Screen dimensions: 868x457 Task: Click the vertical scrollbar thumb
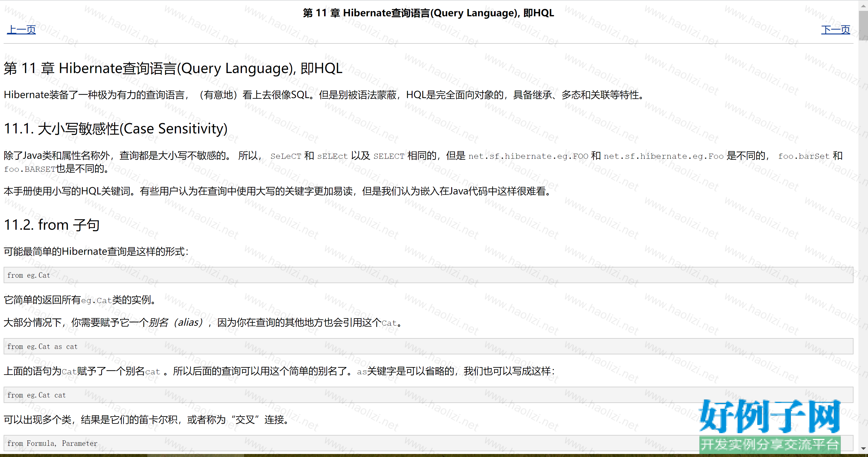pos(863,25)
